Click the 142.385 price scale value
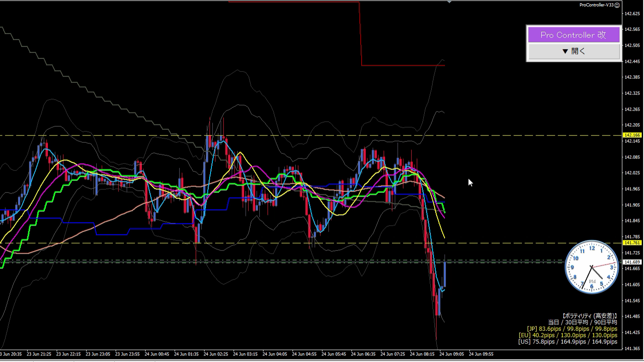The height and width of the screenshot is (362, 644). coord(632,77)
